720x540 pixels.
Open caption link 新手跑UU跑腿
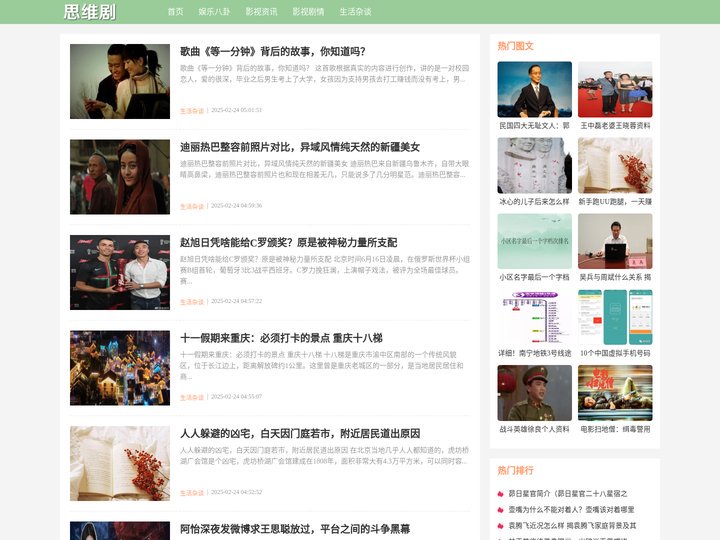tap(615, 201)
